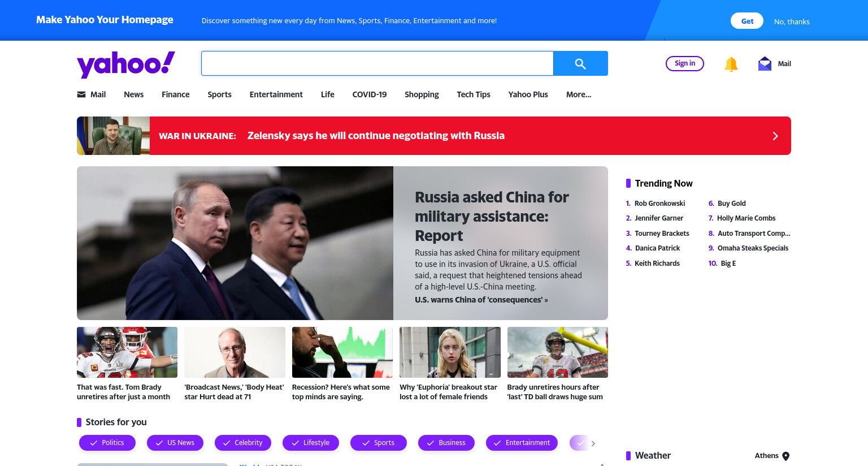Open Putin and Xi main story photo
The image size is (868, 466).
pos(235,243)
